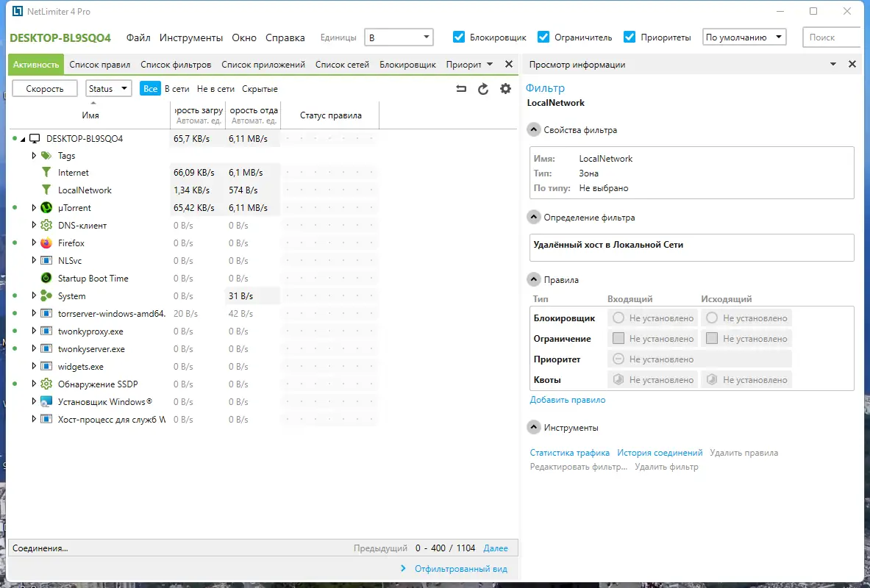The image size is (870, 588).
Task: Click the Internet filter funnel icon
Action: coord(46,173)
